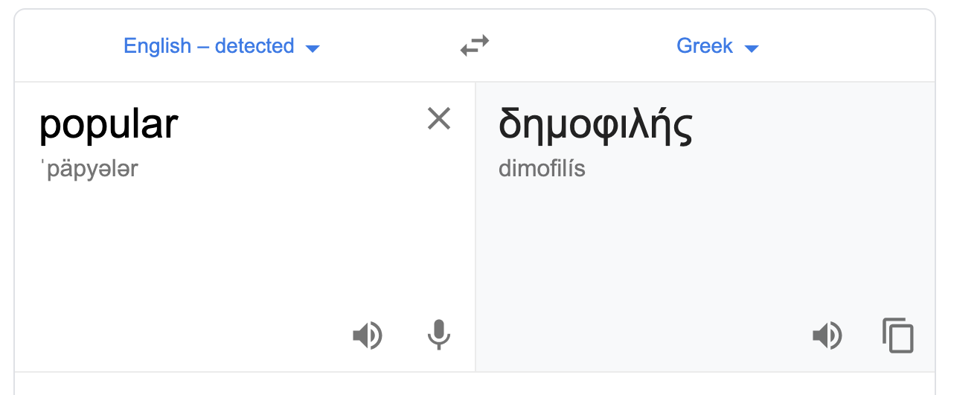Click empty space right of the word popular
The height and width of the screenshot is (395, 980).
[x=298, y=124]
